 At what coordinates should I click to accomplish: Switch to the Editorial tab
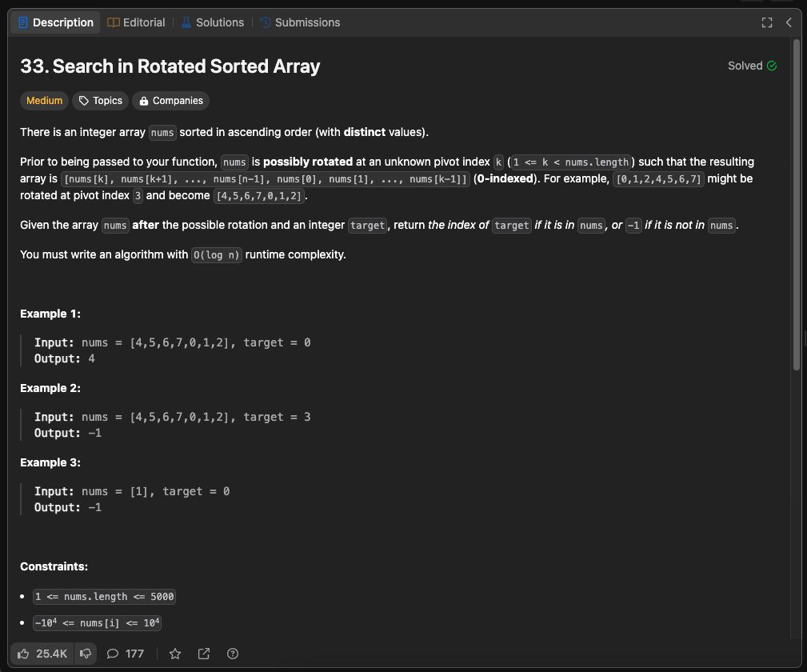click(x=136, y=22)
